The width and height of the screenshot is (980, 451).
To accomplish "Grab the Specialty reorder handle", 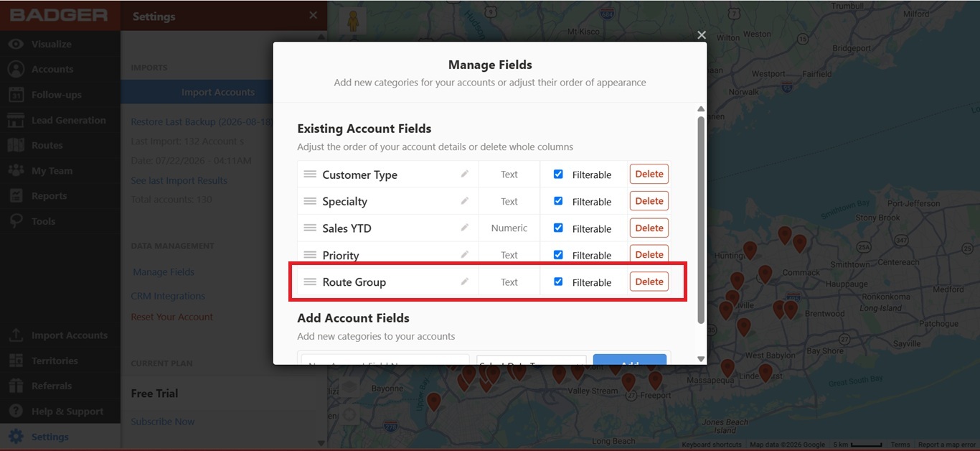I will (x=310, y=201).
